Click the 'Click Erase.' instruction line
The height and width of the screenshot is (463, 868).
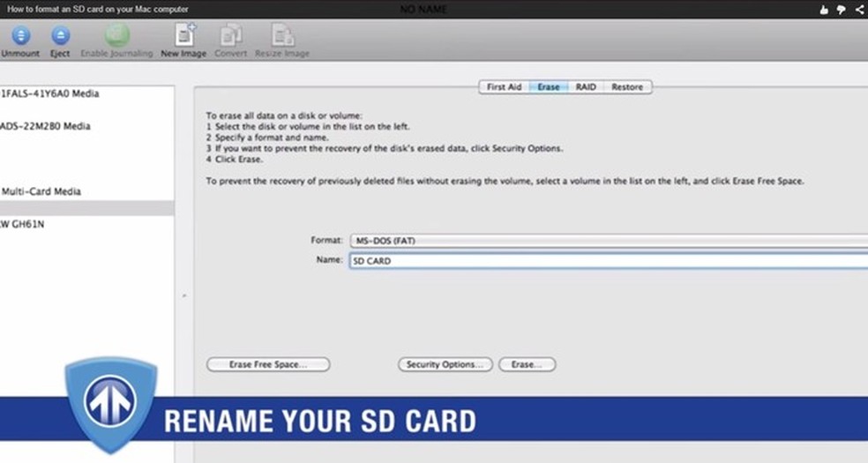tap(235, 160)
